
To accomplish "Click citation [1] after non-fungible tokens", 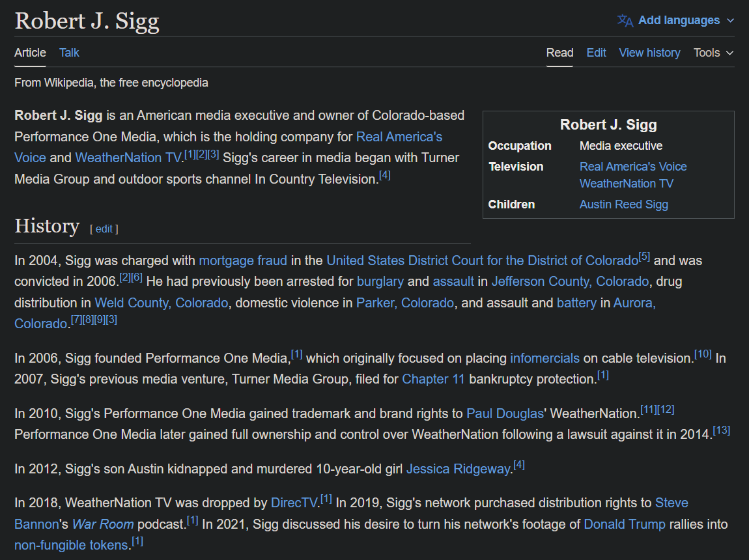I will click(x=137, y=541).
